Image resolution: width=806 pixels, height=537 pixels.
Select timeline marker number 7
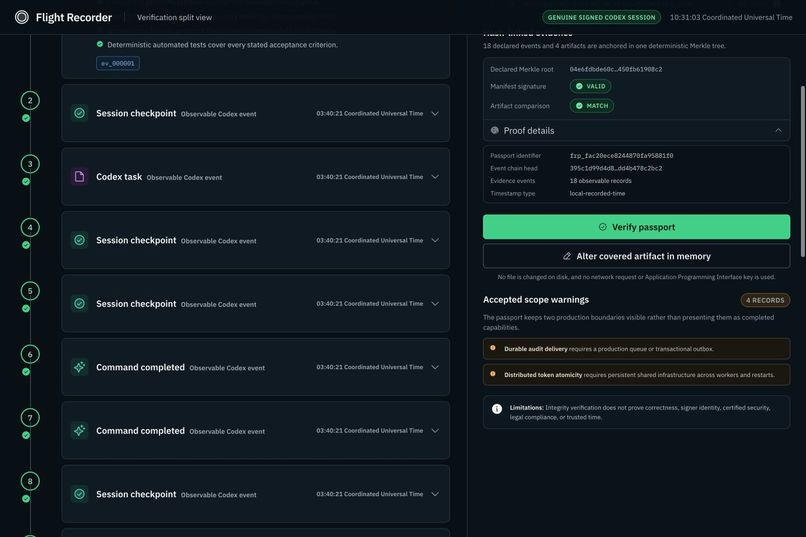tap(30, 418)
